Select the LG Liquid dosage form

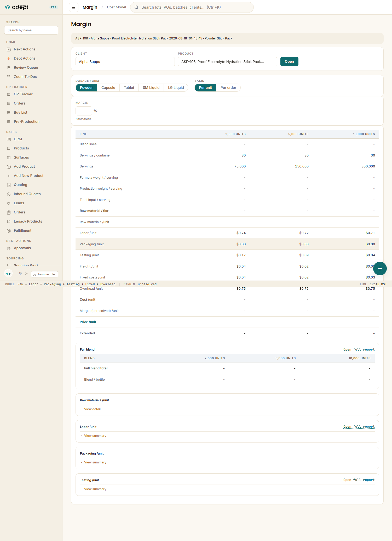click(x=176, y=88)
